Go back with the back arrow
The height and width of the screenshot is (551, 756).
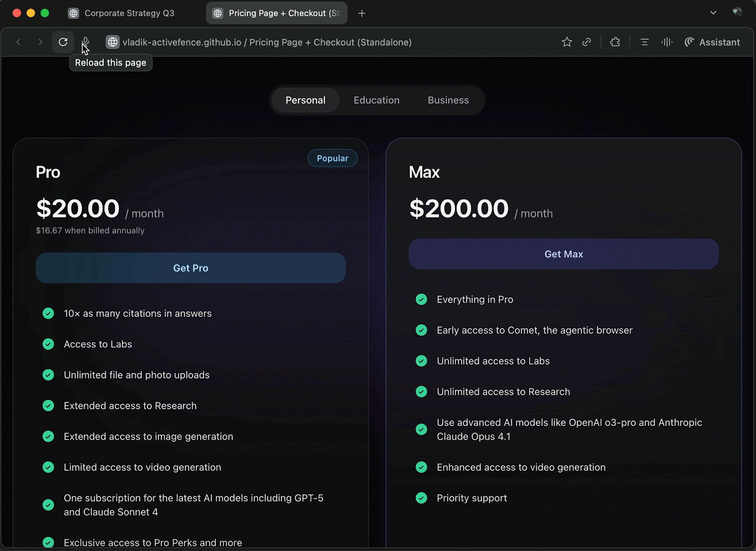pos(18,42)
